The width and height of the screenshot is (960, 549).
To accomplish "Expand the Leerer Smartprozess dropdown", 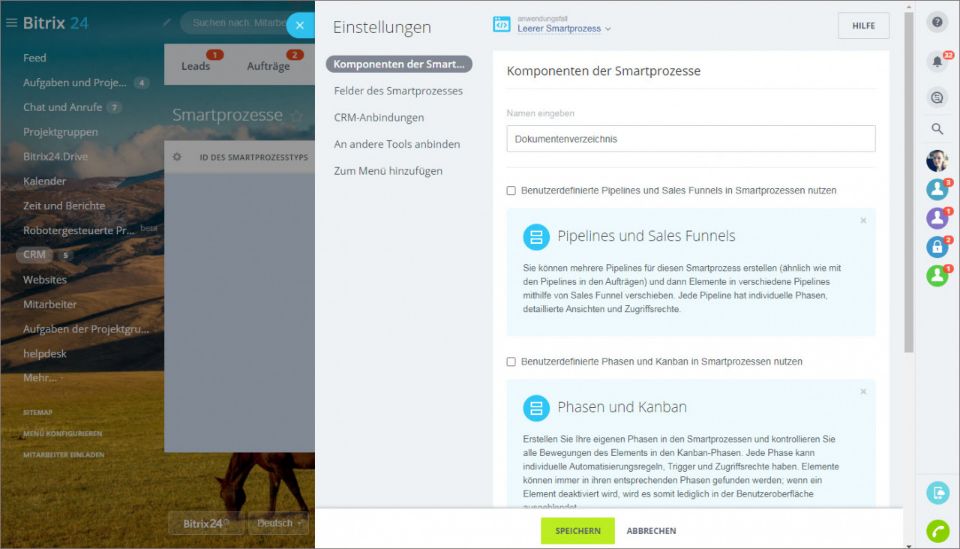I will click(x=564, y=29).
